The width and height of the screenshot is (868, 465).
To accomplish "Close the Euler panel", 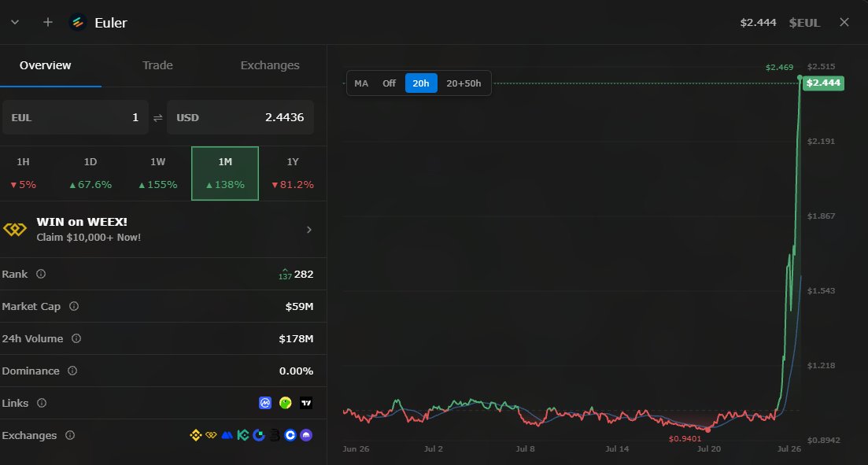I will tap(844, 22).
